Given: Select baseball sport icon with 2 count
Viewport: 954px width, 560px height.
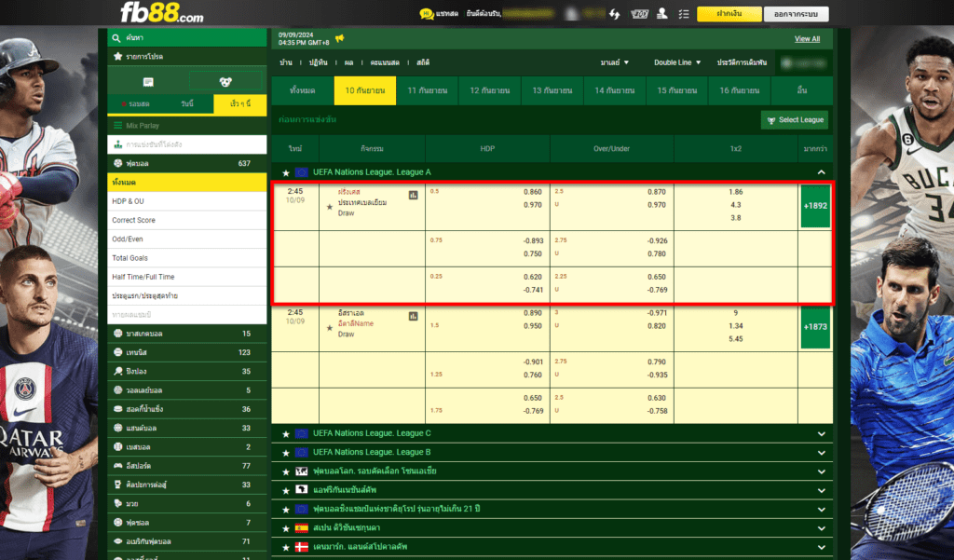Looking at the screenshot, I should pos(118,446).
